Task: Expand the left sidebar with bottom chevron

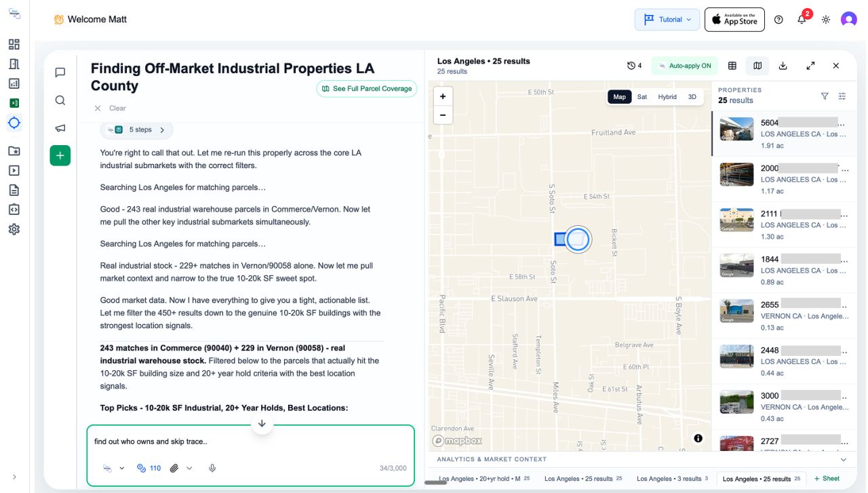Action: click(14, 477)
